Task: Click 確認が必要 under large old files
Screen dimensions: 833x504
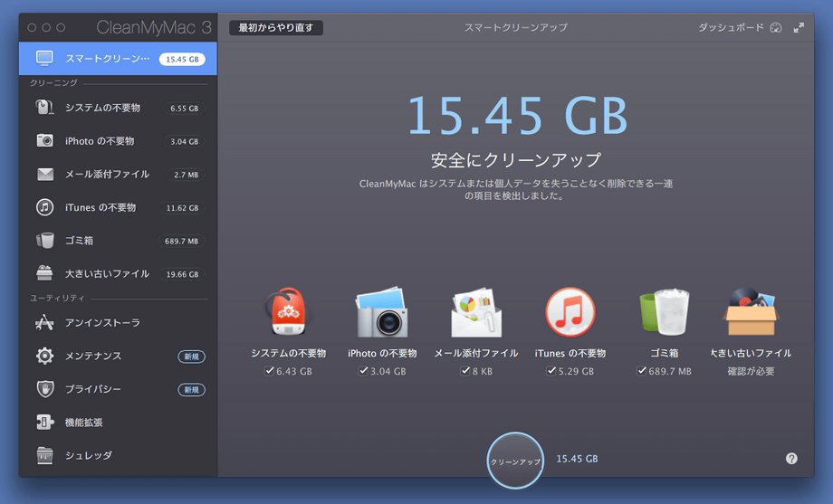Action: tap(751, 371)
